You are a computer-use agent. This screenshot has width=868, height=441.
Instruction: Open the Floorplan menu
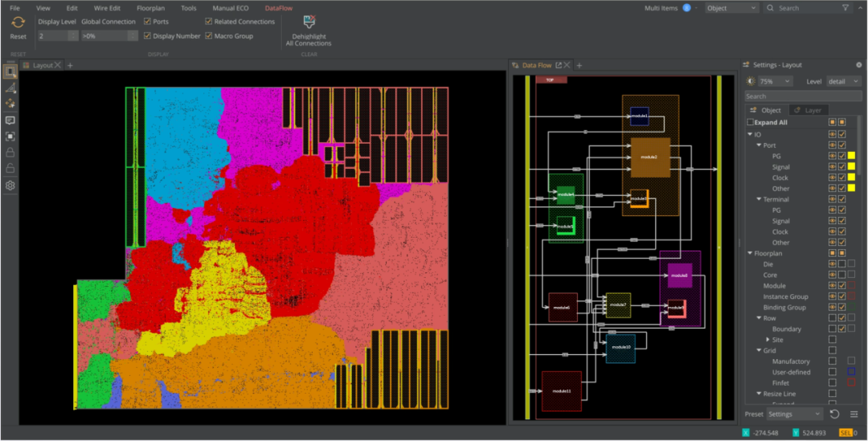coord(150,8)
